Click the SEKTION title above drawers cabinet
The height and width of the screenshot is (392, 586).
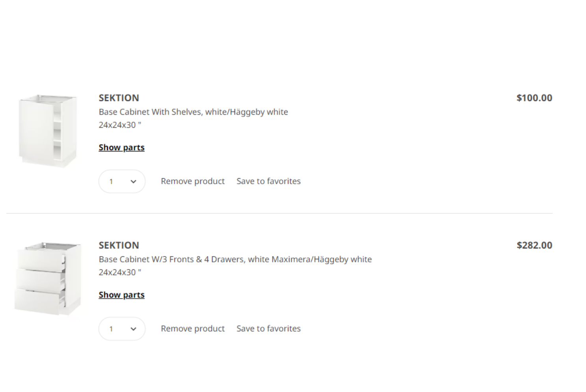coord(119,245)
